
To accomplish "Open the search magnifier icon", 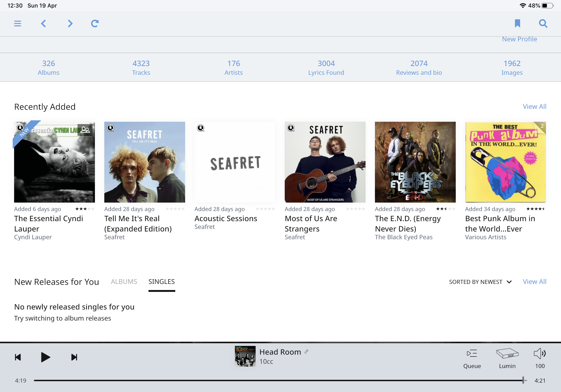I will 543,24.
